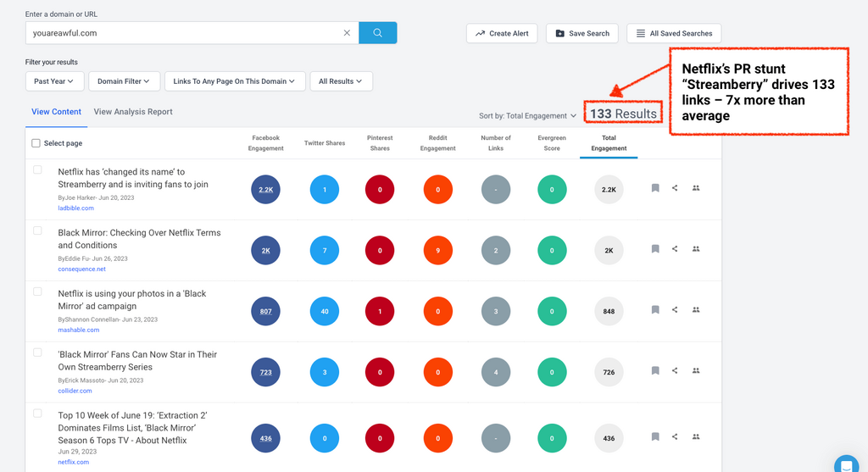Switch to View Analysis Report tab
The image size is (868, 472).
pos(133,112)
